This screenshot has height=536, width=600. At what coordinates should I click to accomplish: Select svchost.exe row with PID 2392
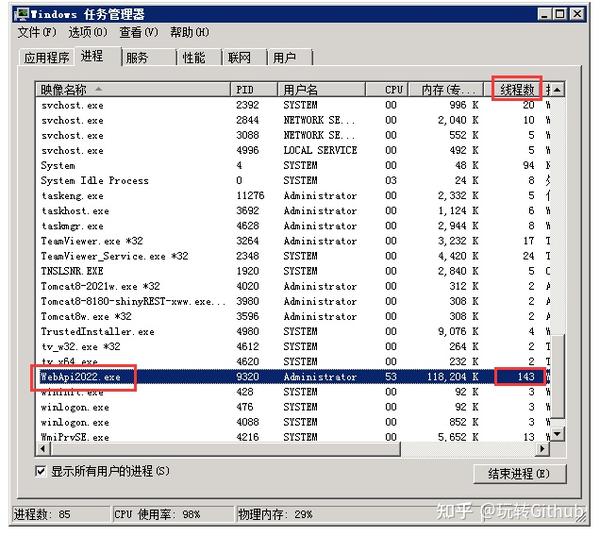pos(292,105)
